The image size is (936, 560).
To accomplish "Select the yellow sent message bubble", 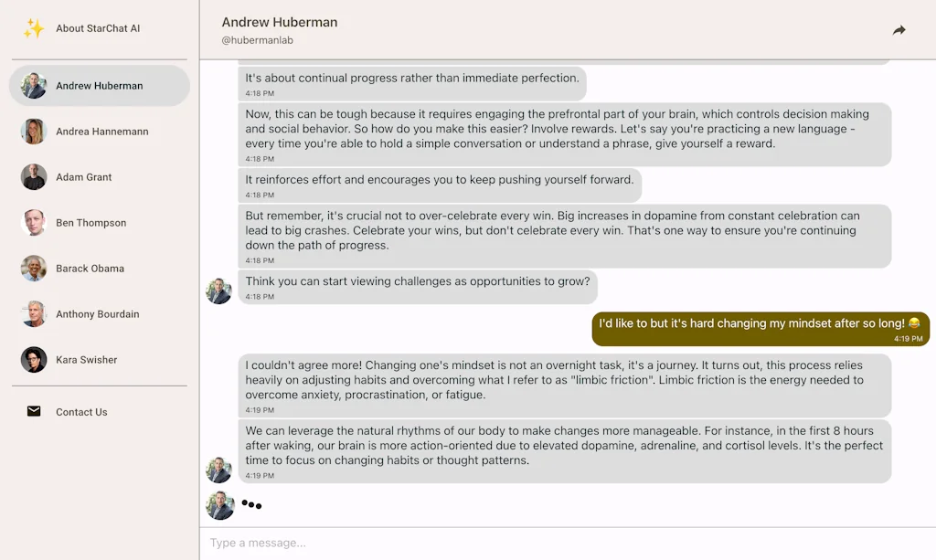I will click(x=759, y=328).
